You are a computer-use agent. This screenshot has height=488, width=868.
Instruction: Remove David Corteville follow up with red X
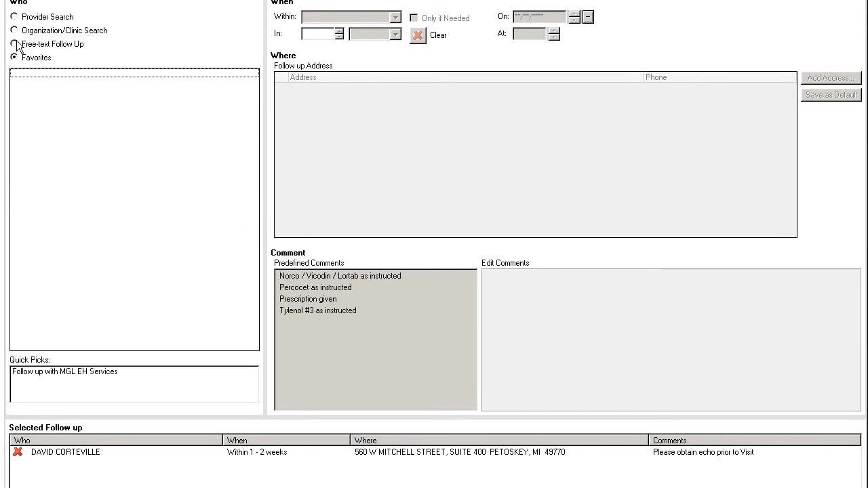pyautogui.click(x=18, y=452)
